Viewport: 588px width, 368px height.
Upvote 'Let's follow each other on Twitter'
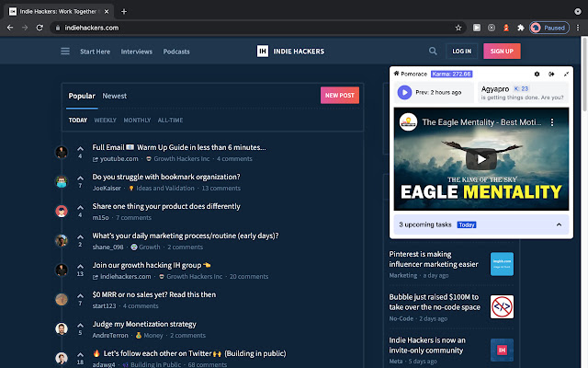point(80,354)
